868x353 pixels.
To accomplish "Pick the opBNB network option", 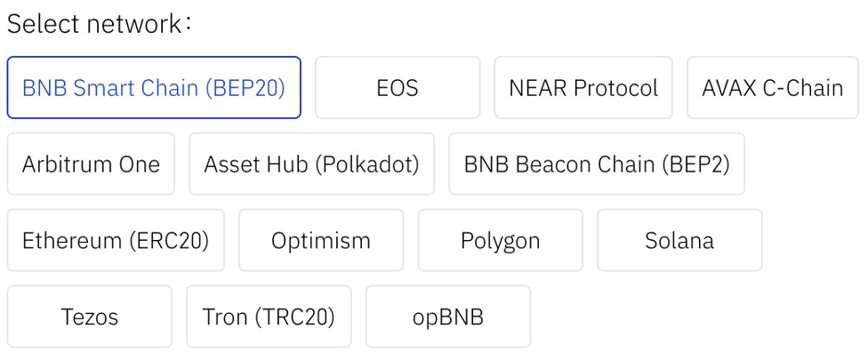I will tap(448, 317).
